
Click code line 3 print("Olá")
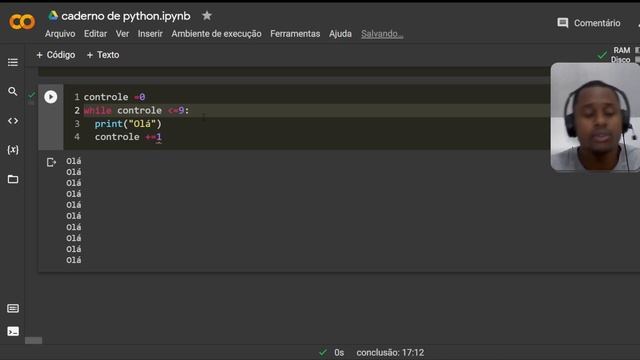tap(128, 124)
